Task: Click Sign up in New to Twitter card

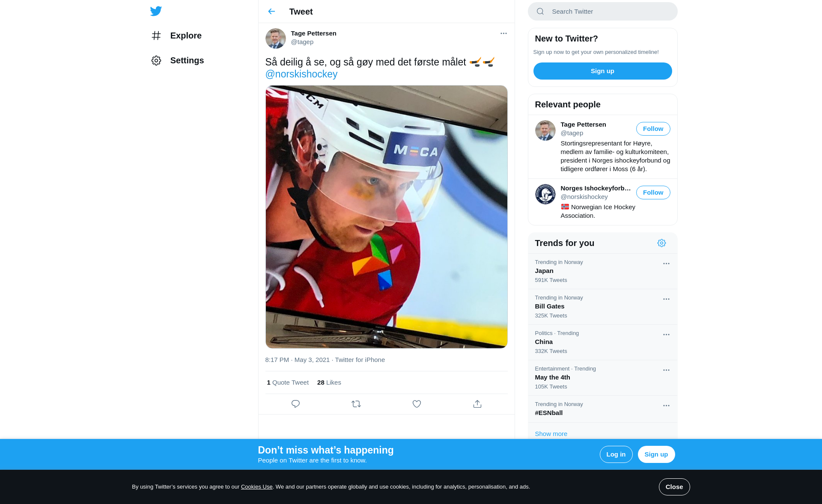Action: (x=603, y=71)
